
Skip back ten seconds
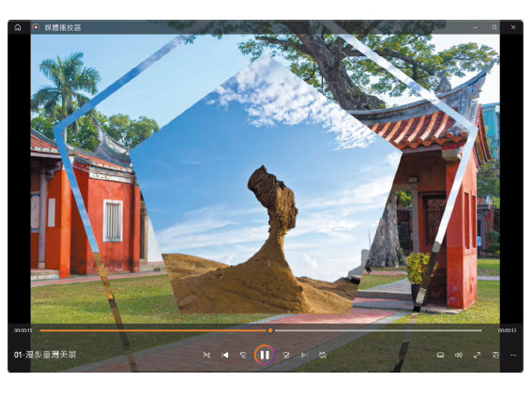pyautogui.click(x=243, y=355)
